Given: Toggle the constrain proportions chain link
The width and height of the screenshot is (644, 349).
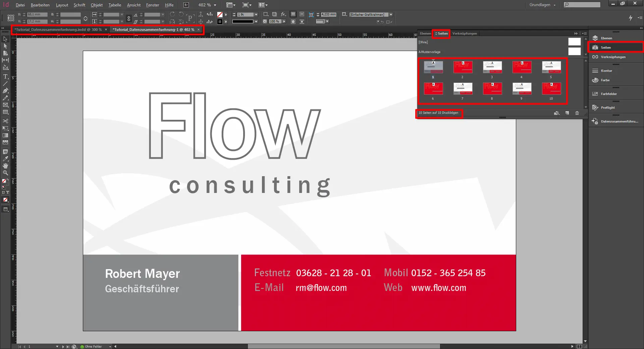Looking at the screenshot, I should [128, 18].
